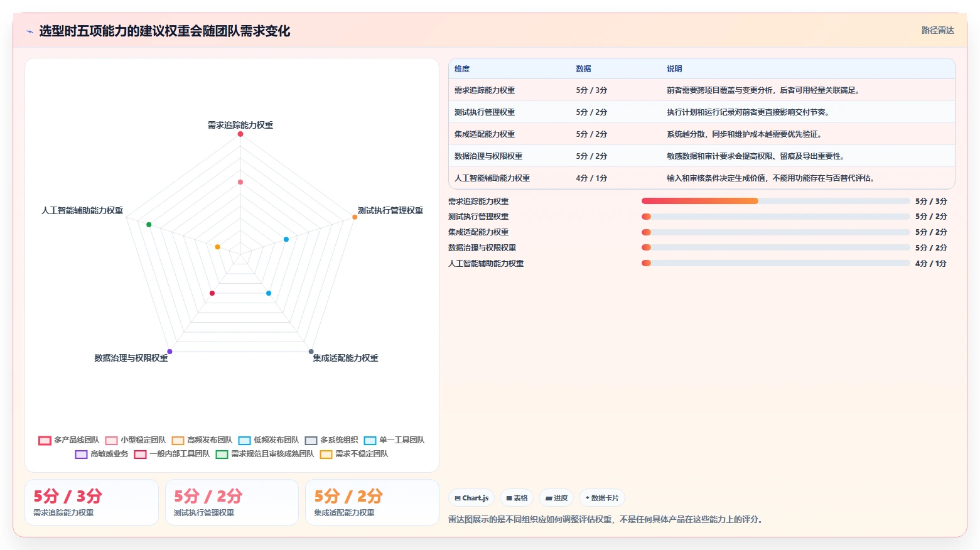Image resolution: width=980 pixels, height=550 pixels.
Task: Click the gray 集成适配能力权重 radar vertex point
Action: [311, 352]
